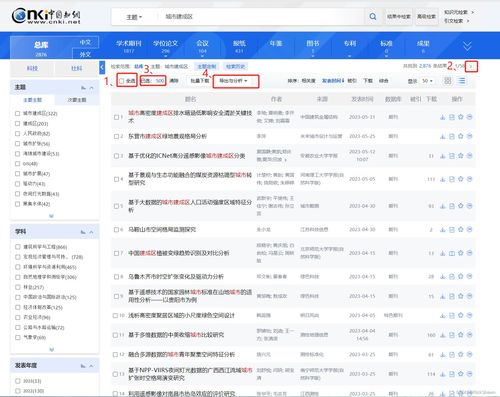Switch to the 次要主题 tab
Viewport: 500px width, 397px height.
(77, 100)
